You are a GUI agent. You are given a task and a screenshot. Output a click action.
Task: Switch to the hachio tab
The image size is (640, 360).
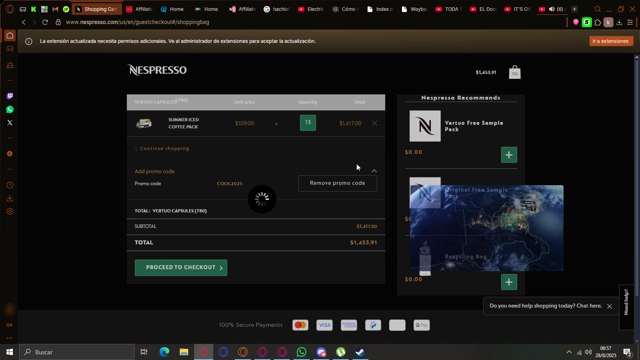click(276, 9)
